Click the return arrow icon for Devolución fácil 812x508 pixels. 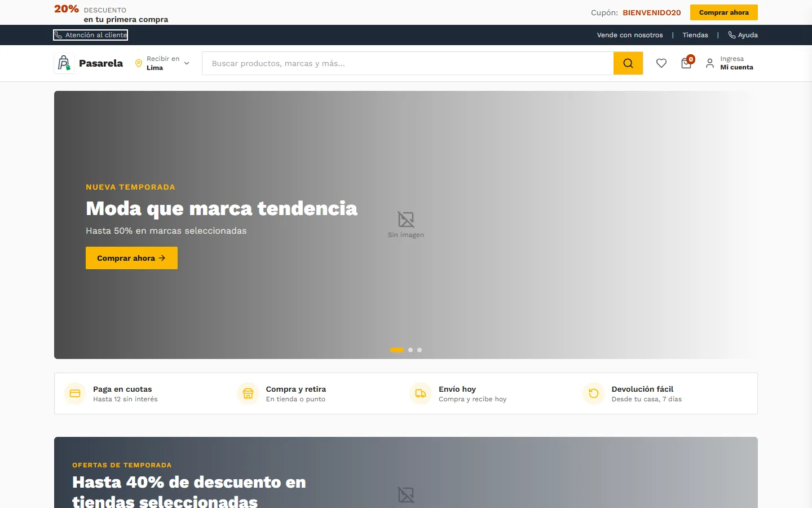(x=594, y=393)
